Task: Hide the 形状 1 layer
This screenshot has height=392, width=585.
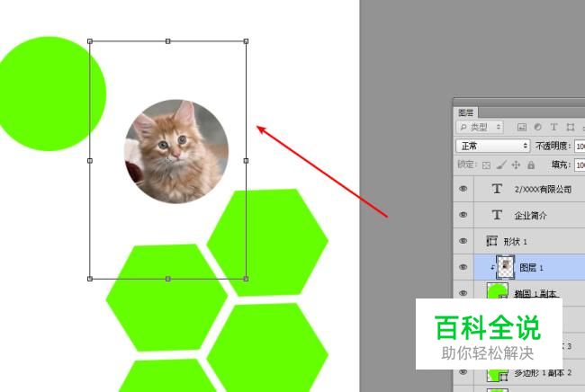Action: pyautogui.click(x=463, y=241)
